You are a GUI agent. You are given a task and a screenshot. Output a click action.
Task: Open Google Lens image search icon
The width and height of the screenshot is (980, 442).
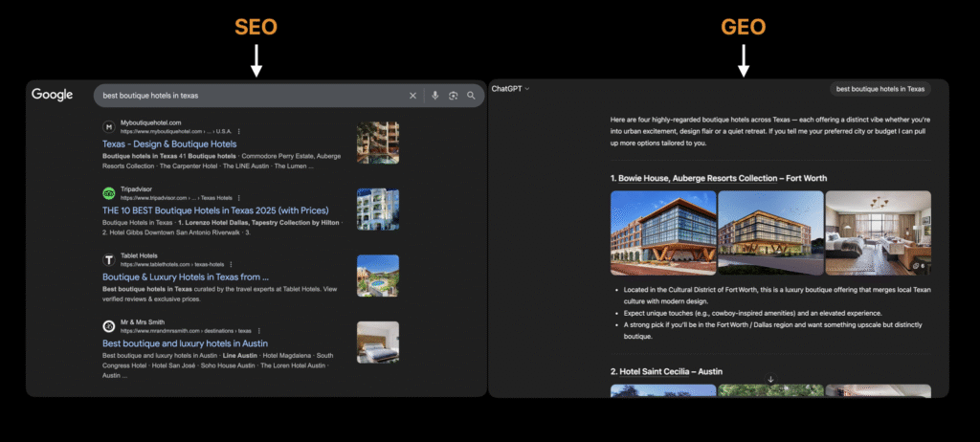(453, 96)
